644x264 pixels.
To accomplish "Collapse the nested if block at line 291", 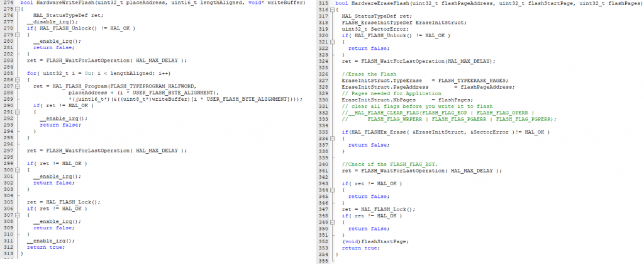I will tap(17, 112).
